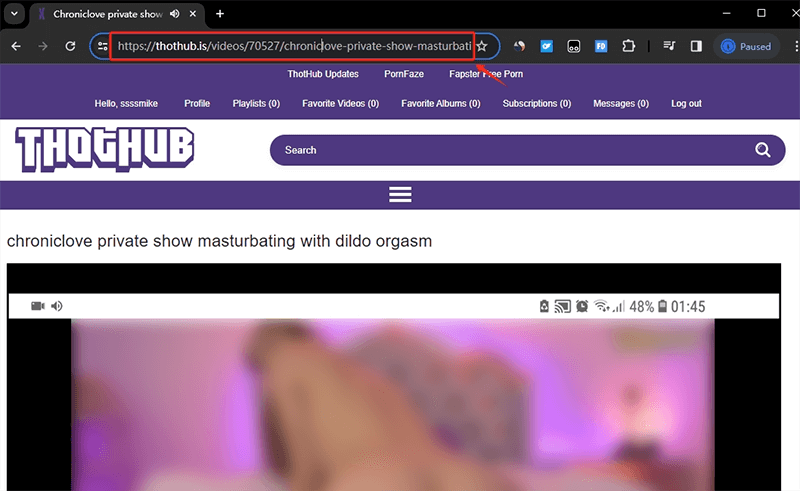Open the Profile menu item
Image resolution: width=800 pixels, height=491 pixels.
pos(197,104)
